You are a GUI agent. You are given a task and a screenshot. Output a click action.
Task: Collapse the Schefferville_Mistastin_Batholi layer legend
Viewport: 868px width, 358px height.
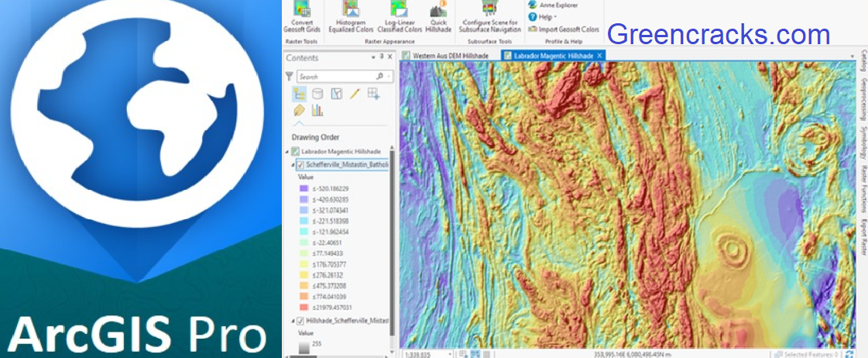click(293, 164)
